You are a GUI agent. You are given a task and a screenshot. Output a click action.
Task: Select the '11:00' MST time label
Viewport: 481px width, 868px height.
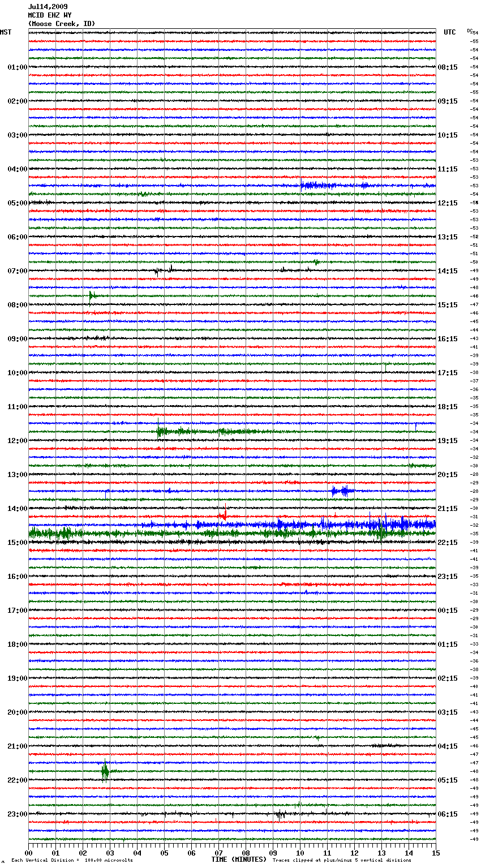pos(18,407)
